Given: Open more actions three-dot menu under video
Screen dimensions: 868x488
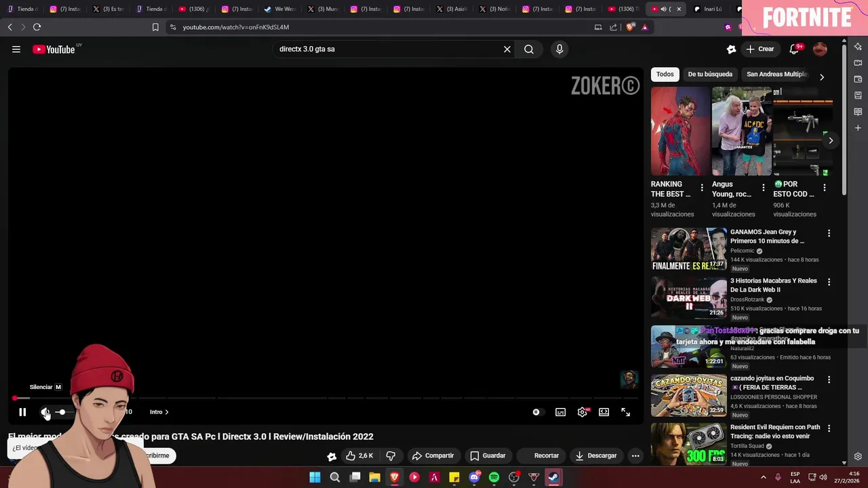Looking at the screenshot, I should 635,455.
